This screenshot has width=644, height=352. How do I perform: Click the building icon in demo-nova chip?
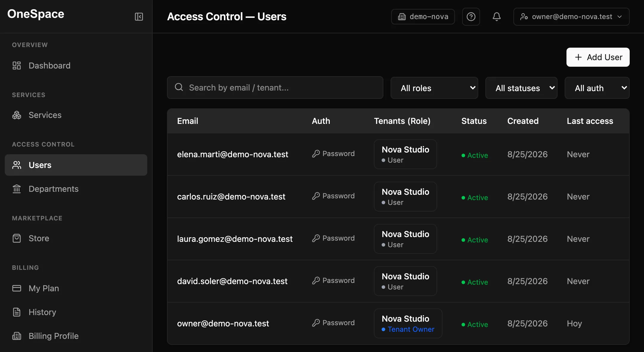[x=402, y=17]
